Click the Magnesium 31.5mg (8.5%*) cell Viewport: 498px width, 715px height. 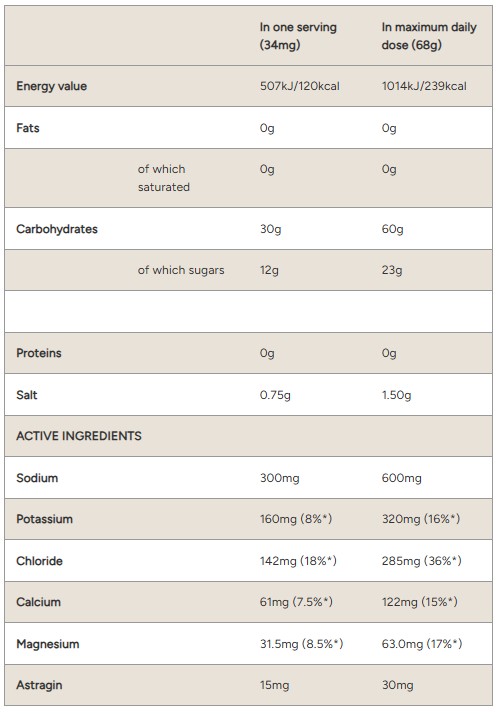coord(301,644)
